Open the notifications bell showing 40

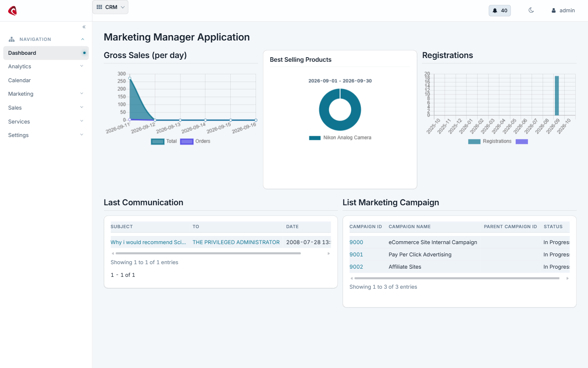point(500,11)
